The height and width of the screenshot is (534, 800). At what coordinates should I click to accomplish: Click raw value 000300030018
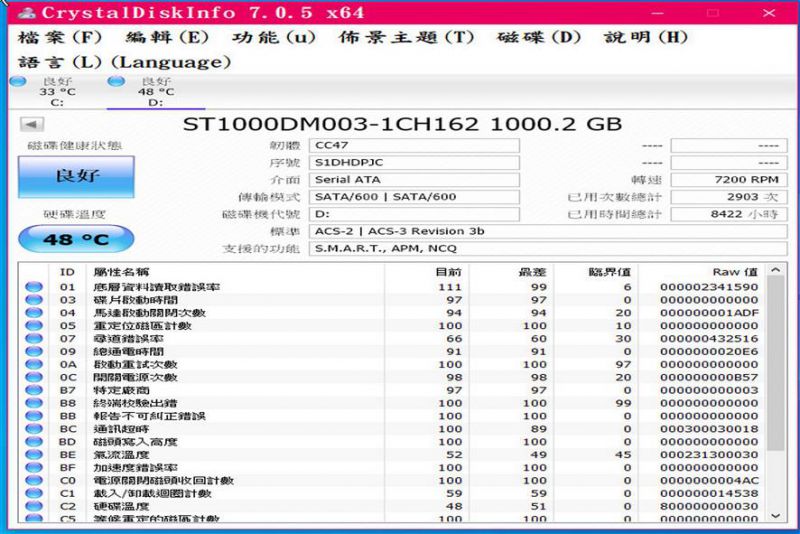pos(709,429)
